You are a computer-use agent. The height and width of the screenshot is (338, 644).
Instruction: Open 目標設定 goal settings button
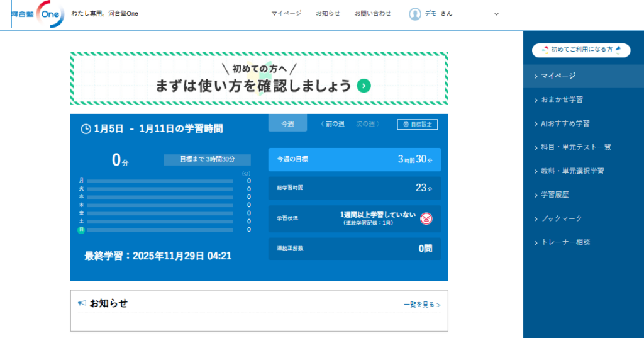click(418, 125)
